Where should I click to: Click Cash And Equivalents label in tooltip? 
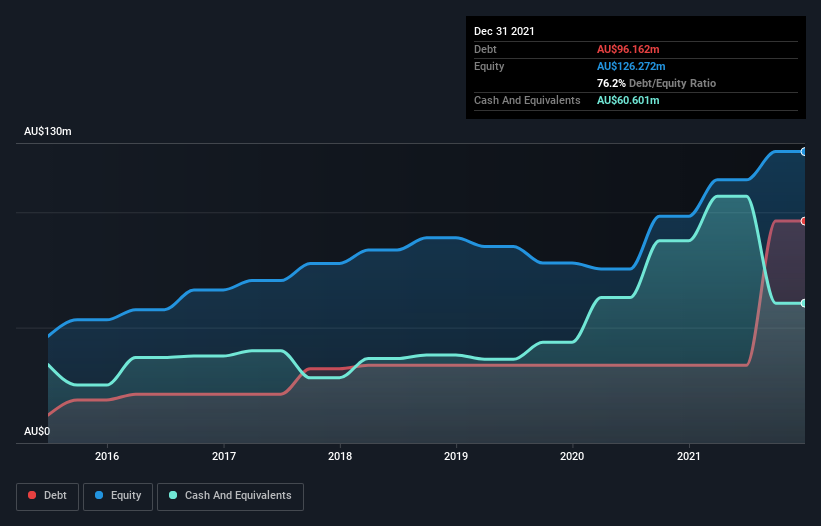[527, 100]
